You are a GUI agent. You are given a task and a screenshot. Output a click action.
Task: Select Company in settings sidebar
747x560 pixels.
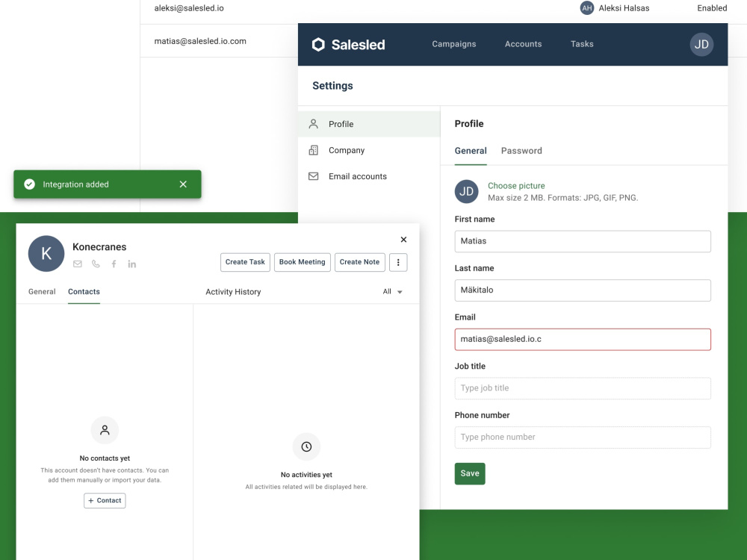369,150
